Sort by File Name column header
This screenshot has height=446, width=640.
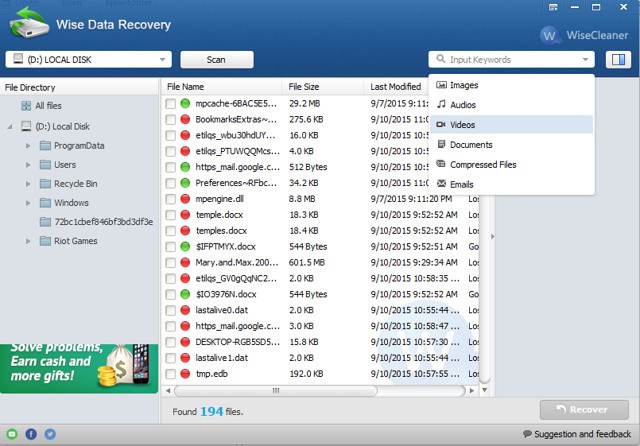pyautogui.click(x=222, y=87)
